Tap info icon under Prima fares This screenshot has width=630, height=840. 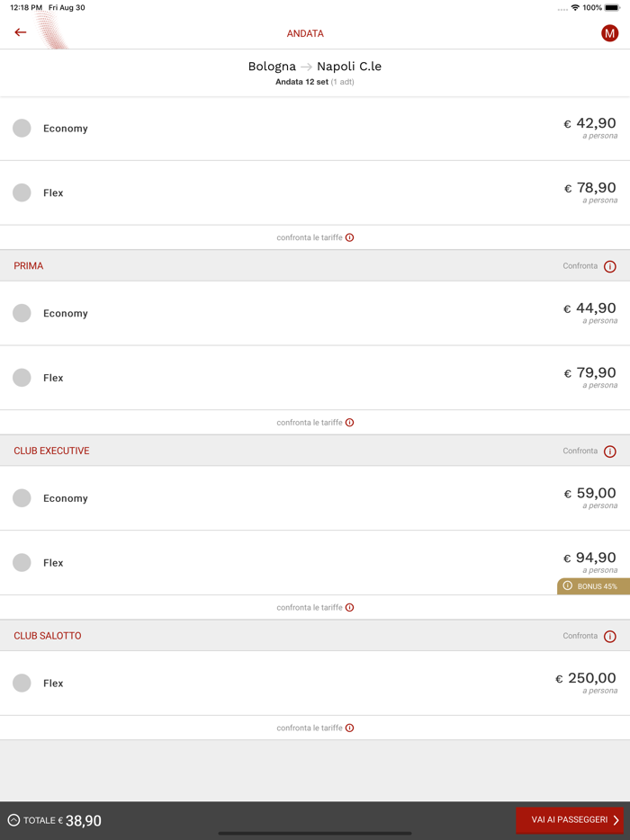[x=350, y=423]
